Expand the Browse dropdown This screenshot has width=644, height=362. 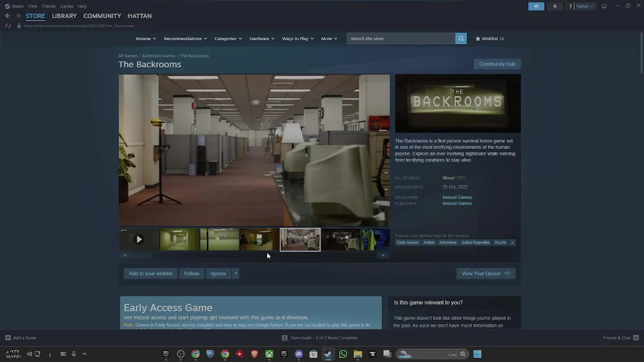coord(146,39)
